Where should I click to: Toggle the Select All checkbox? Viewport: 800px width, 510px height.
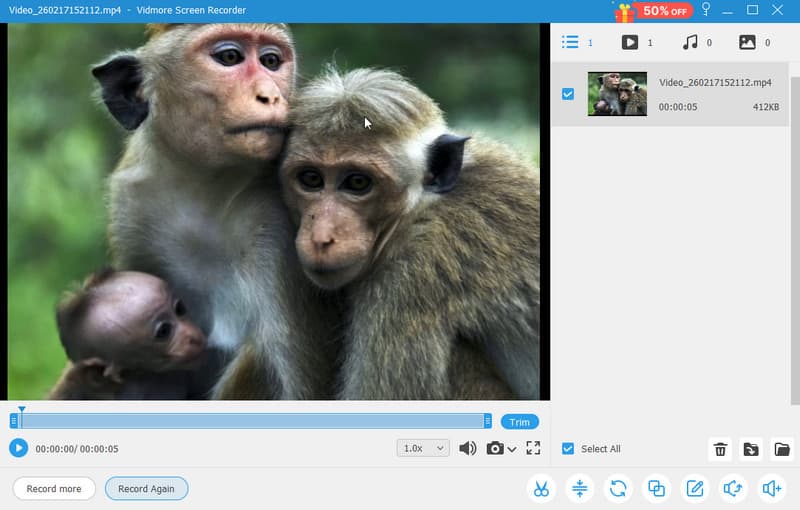(567, 448)
